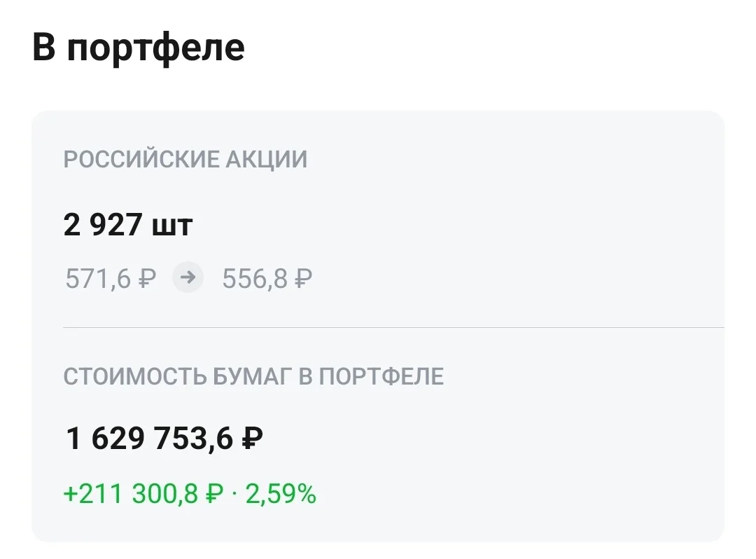Click the green ruble sign after +211 300,8

[215, 494]
